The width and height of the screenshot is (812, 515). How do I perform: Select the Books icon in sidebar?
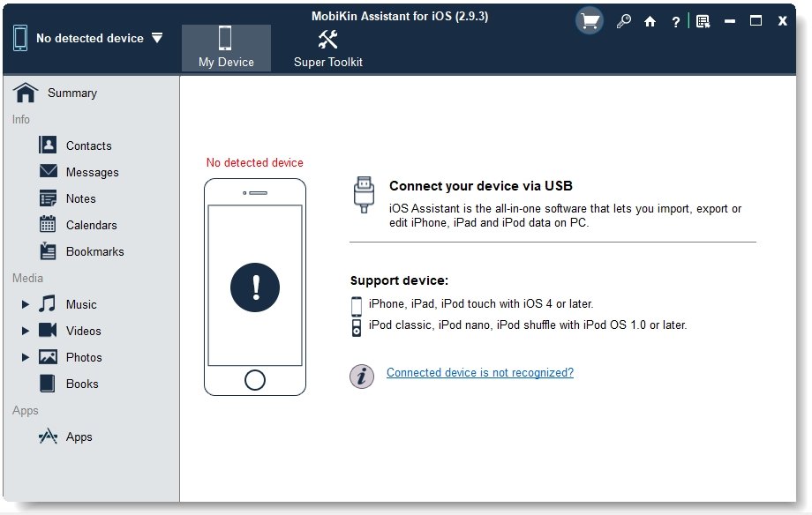(x=49, y=384)
